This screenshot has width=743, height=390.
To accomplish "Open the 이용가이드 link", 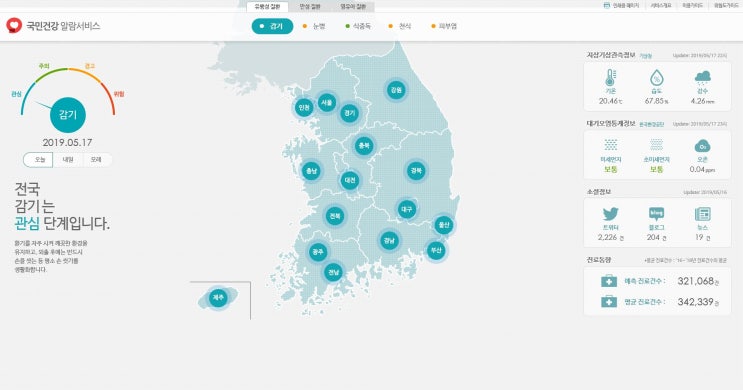I will (692, 6).
